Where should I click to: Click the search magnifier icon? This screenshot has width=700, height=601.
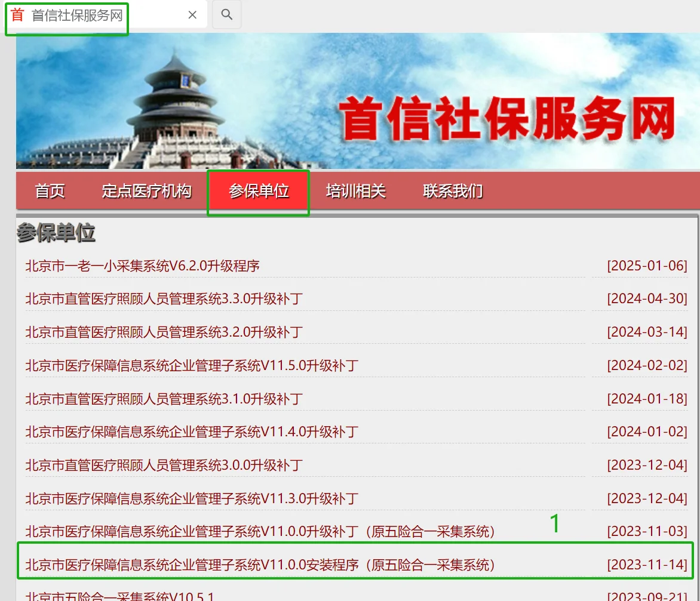pos(226,14)
